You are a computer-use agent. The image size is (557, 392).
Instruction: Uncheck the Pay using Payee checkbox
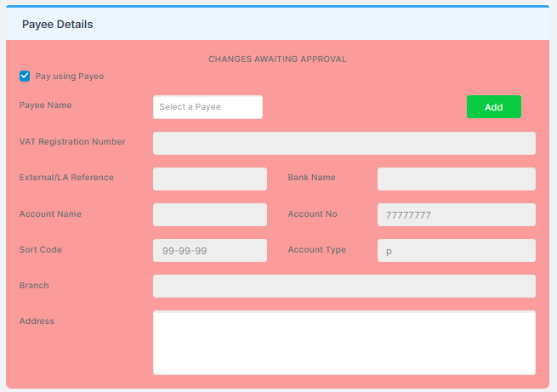(x=25, y=76)
